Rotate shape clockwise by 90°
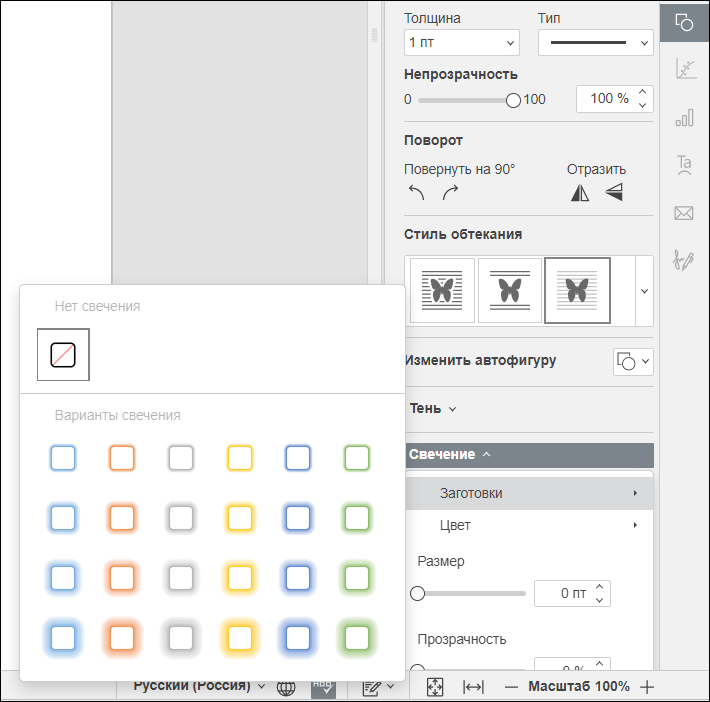Image resolution: width=710 pixels, height=702 pixels. coord(450,192)
